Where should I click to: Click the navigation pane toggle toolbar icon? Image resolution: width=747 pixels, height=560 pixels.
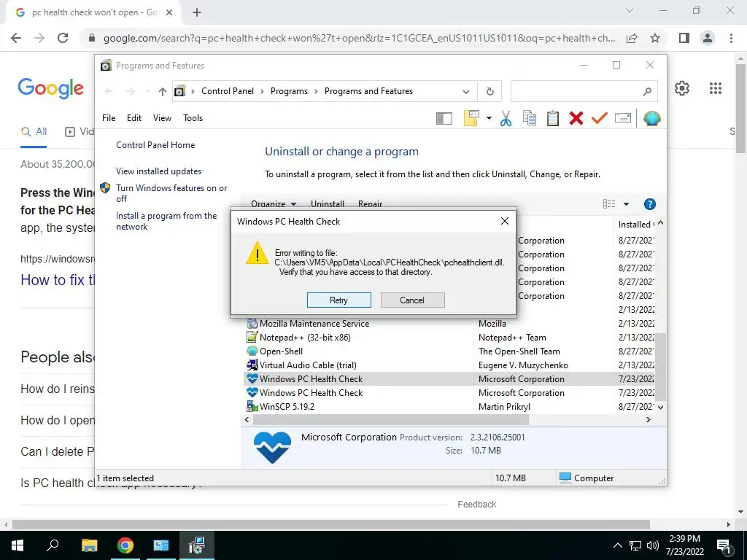tap(444, 118)
